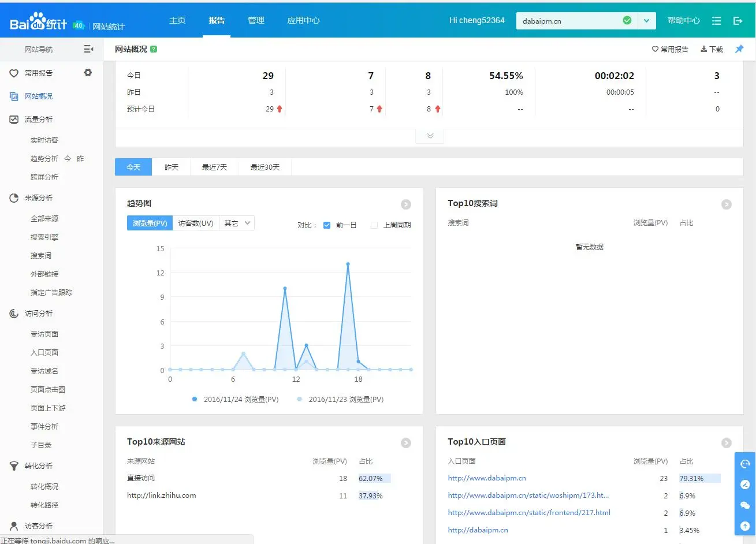
Task: Click the Baidu Tongji logo
Action: pos(38,21)
